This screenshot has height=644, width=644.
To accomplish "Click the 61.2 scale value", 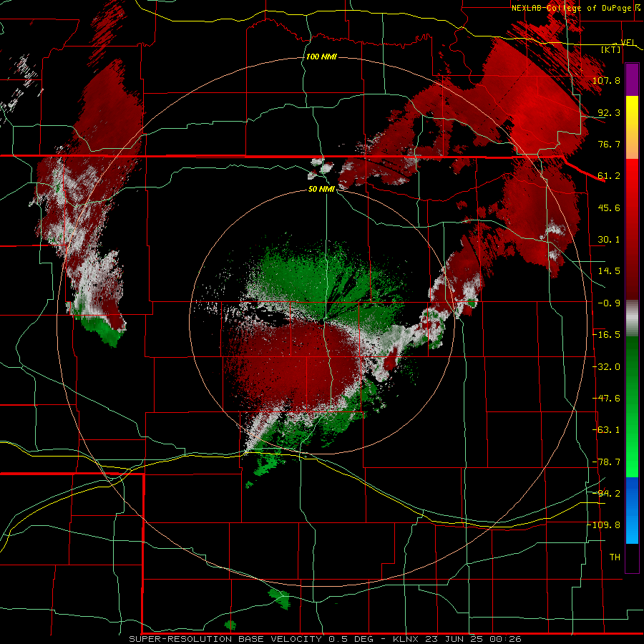I will pyautogui.click(x=609, y=176).
